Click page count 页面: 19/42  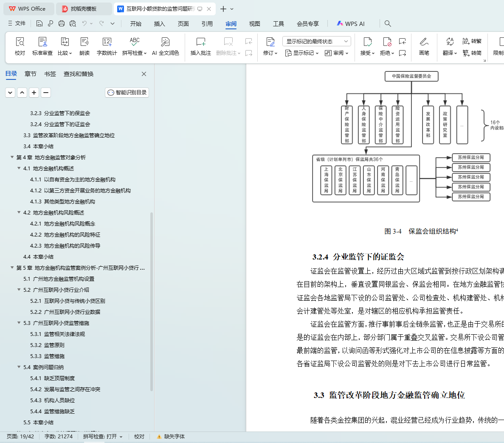[20, 437]
